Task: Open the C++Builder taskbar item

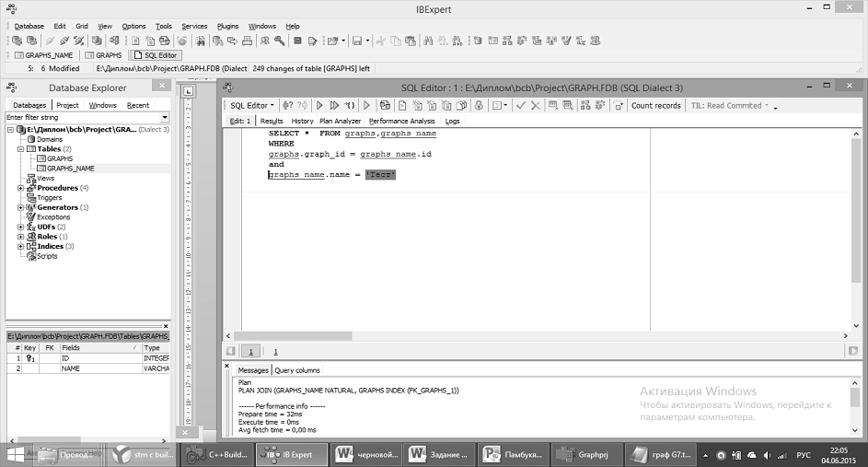Action: coord(216,455)
